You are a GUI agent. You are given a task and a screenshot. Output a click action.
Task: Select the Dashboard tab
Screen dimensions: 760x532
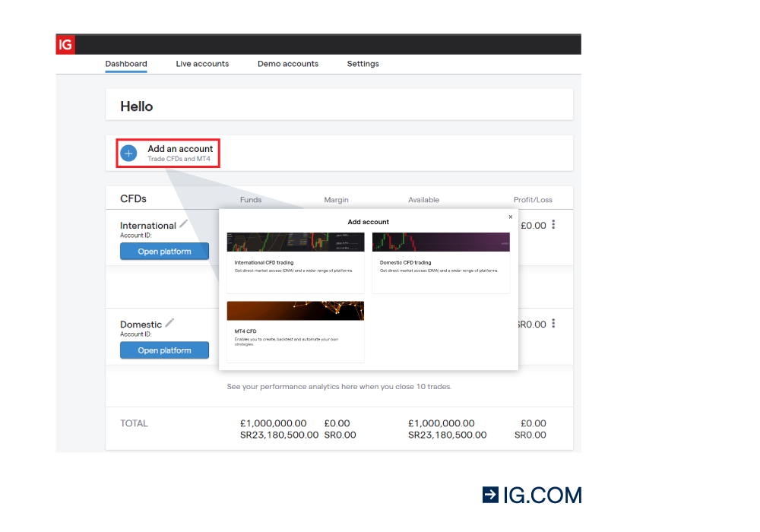pos(125,64)
